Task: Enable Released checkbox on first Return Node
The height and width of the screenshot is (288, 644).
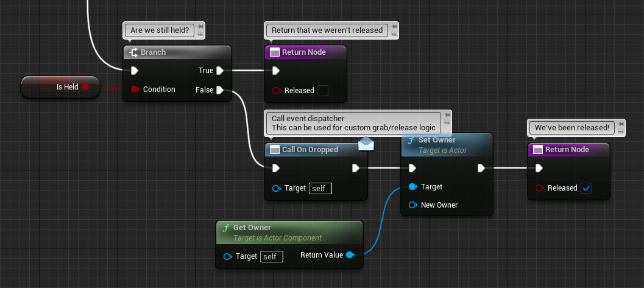Action: point(323,91)
